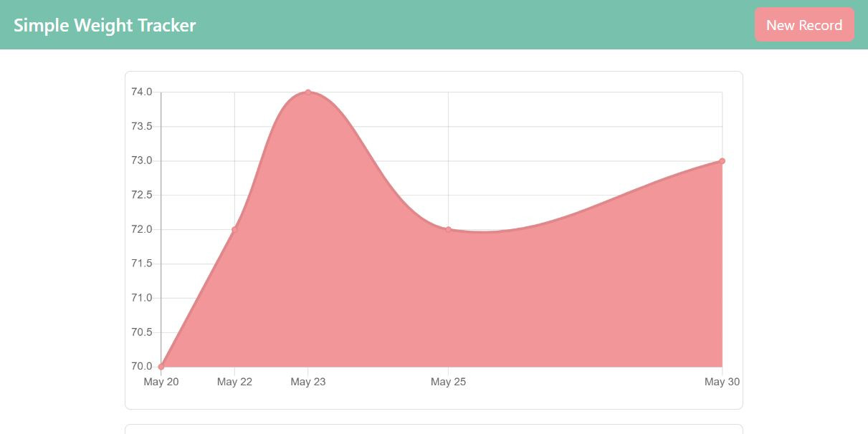Click the green header bar
Image resolution: width=868 pixels, height=434 pixels.
coord(430,24)
